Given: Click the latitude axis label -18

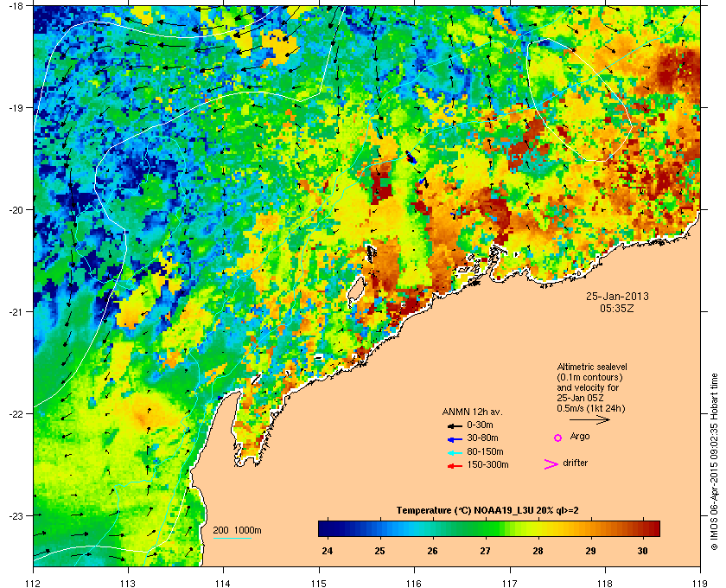Looking at the screenshot, I should coord(16,5).
